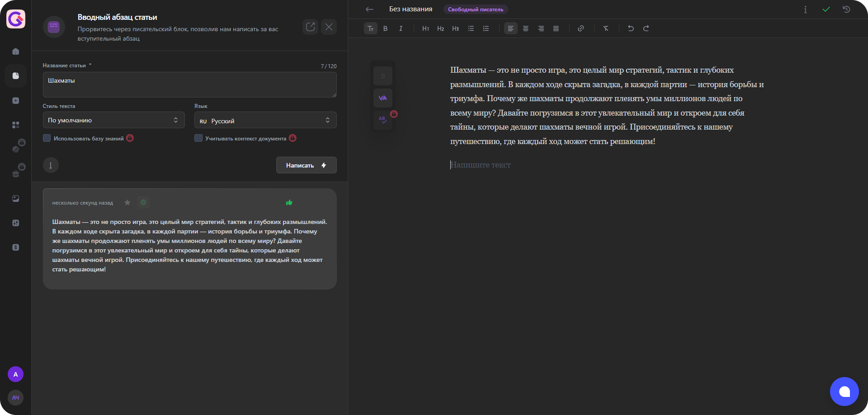
Task: Align text center
Action: tap(526, 28)
